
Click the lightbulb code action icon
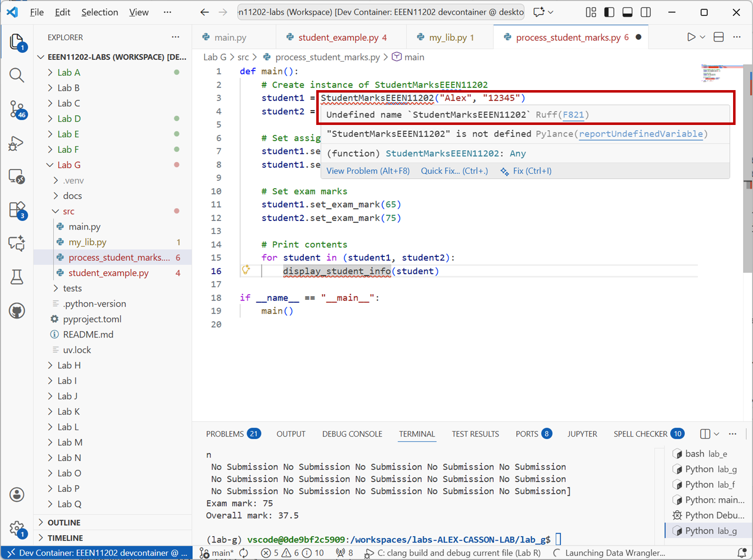pyautogui.click(x=246, y=270)
